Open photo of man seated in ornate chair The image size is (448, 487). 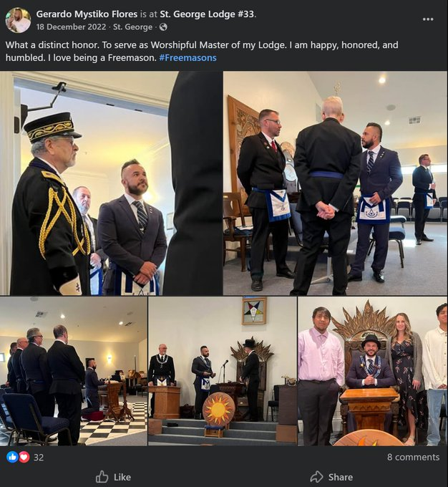pyautogui.click(x=372, y=371)
